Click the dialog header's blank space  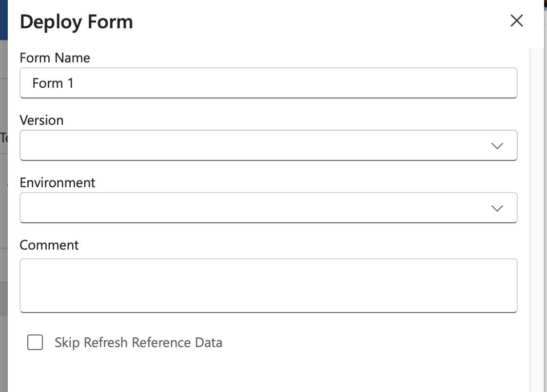(317, 22)
